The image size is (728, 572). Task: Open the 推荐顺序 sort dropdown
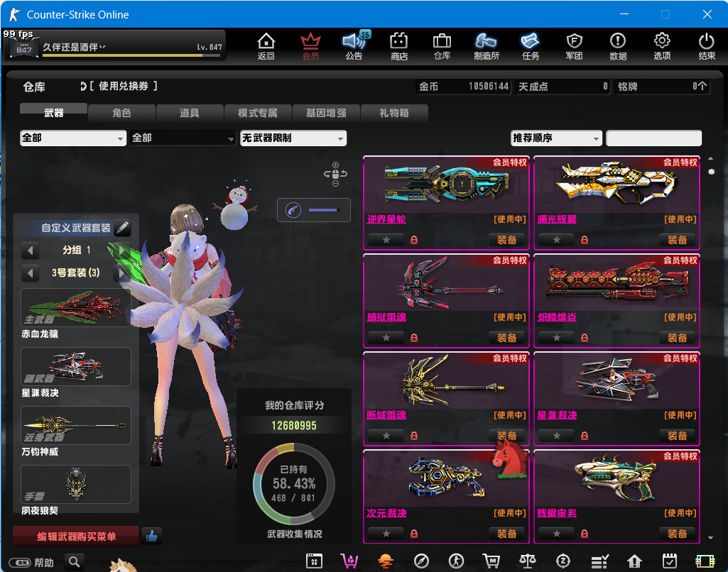556,138
